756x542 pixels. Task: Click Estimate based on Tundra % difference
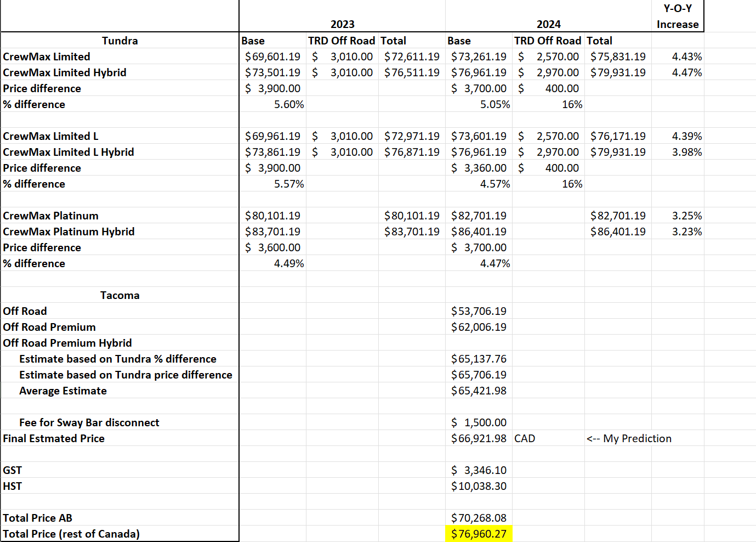click(x=118, y=359)
